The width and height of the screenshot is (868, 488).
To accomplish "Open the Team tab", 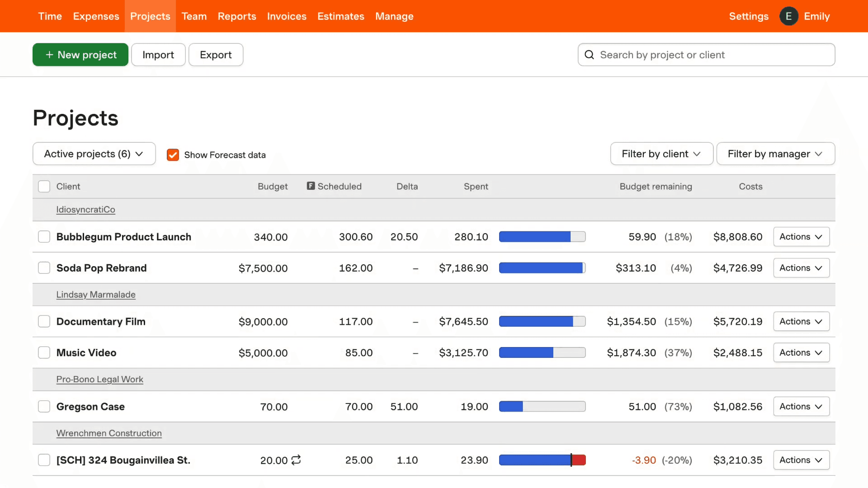I will click(194, 16).
